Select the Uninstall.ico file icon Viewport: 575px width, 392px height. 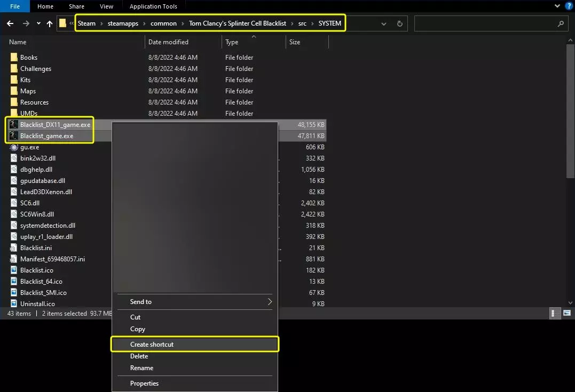(14, 303)
